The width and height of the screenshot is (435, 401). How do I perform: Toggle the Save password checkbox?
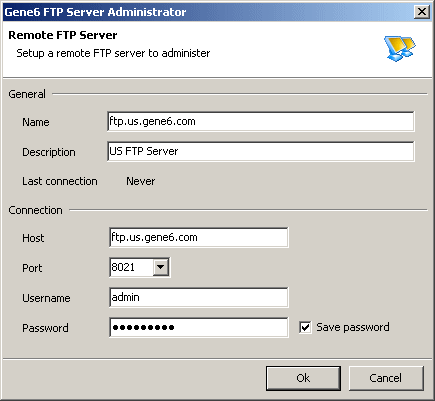coord(305,327)
